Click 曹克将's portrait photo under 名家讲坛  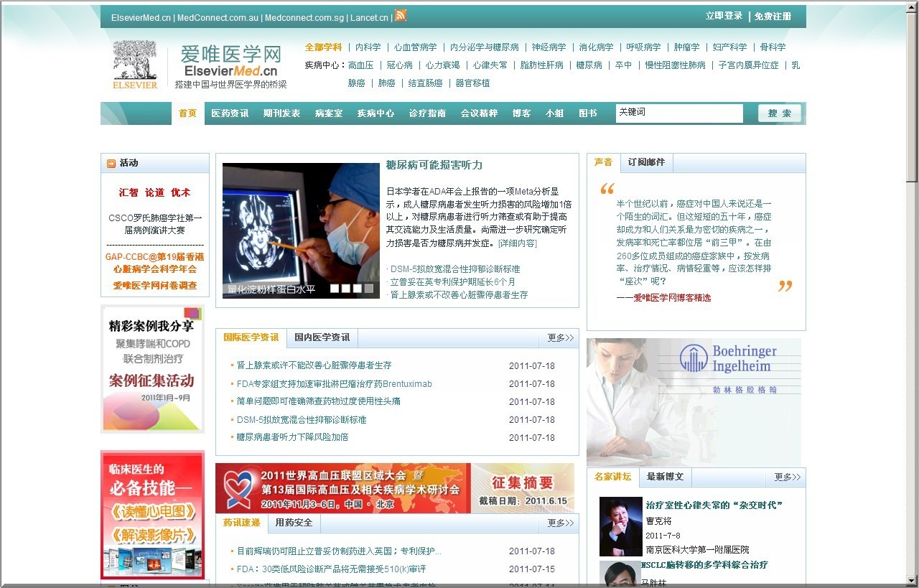tap(620, 526)
